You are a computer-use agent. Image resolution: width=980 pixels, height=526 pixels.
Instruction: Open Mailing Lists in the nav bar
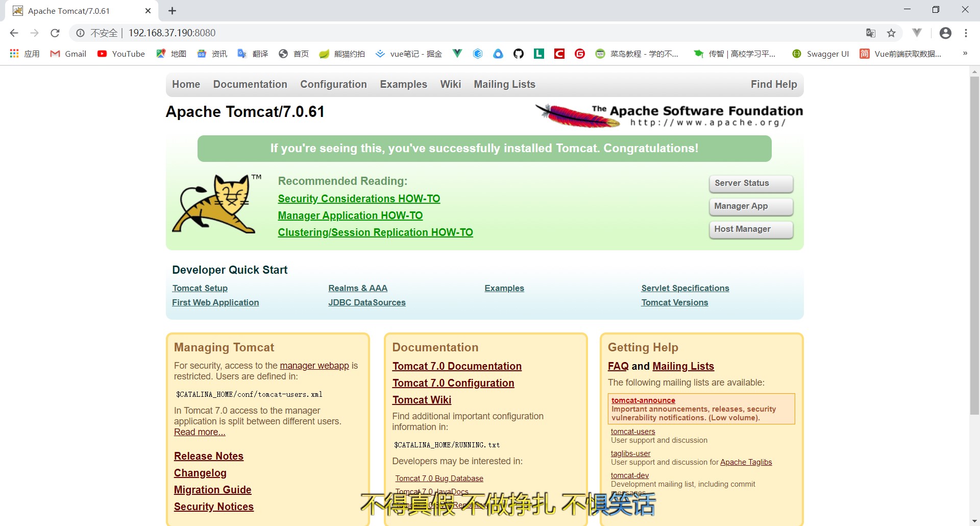pos(504,84)
